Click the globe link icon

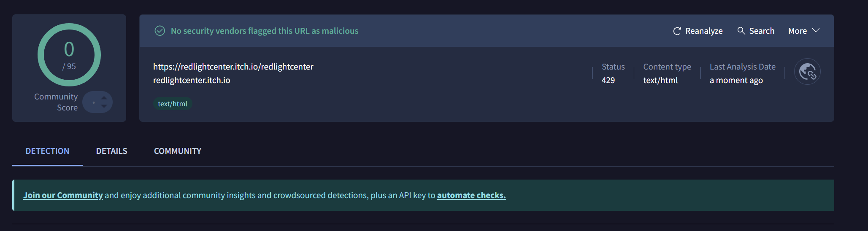tap(807, 72)
